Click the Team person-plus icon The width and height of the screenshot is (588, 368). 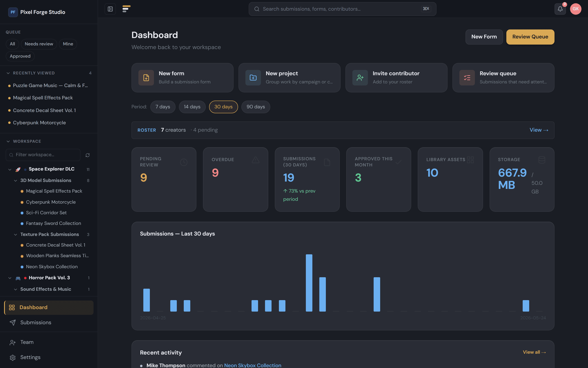13,342
